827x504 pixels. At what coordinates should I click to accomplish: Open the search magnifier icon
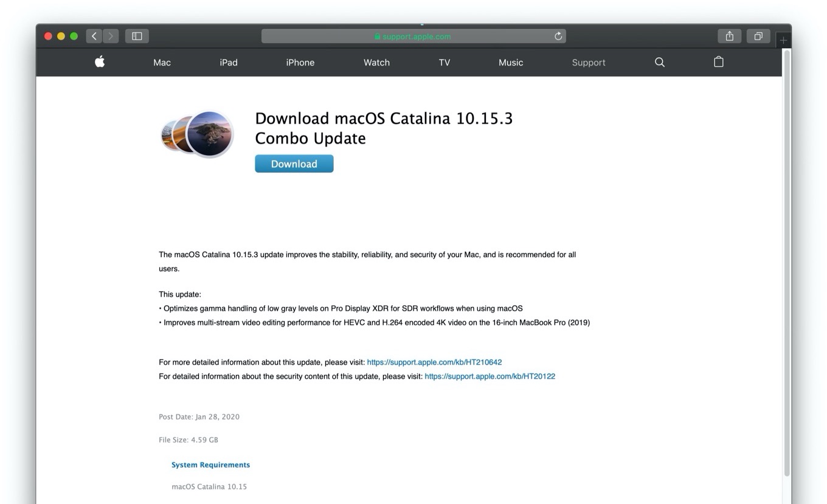[659, 62]
